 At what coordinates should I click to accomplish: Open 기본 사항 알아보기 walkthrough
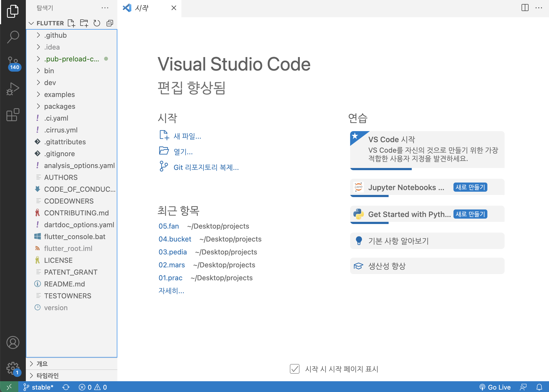[x=427, y=241]
